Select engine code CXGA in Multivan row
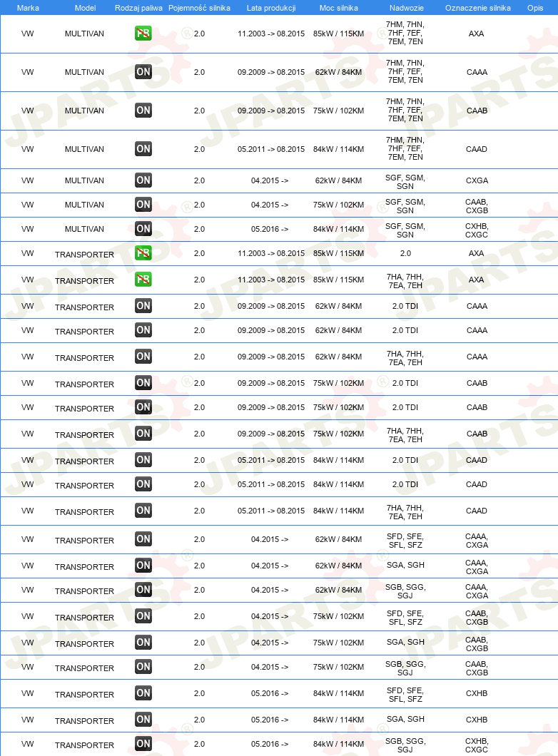The height and width of the screenshot is (756, 558). click(477, 180)
